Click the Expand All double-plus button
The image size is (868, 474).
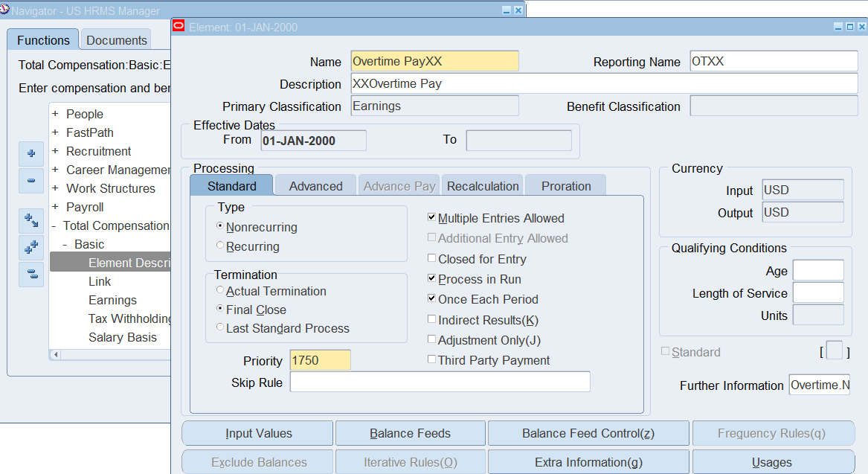tap(30, 248)
